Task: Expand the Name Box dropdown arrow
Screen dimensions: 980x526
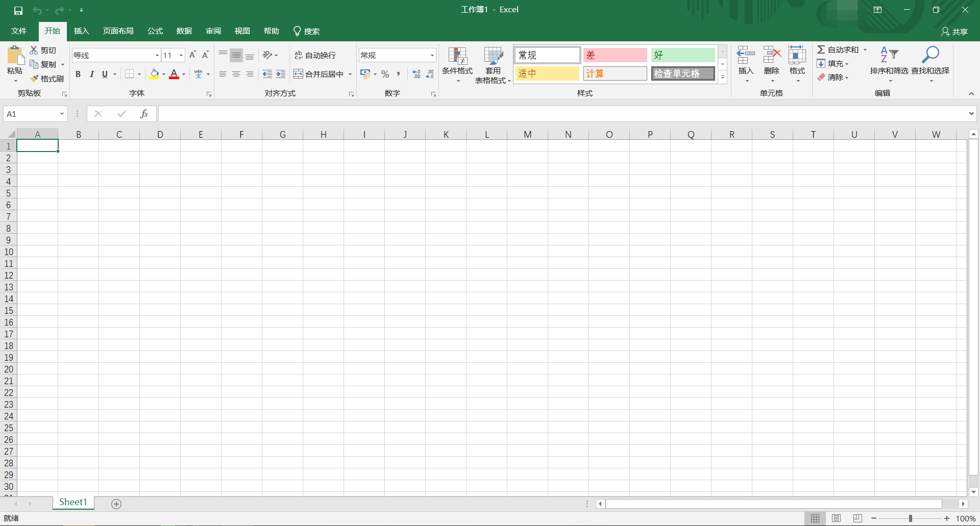Action: coord(62,114)
